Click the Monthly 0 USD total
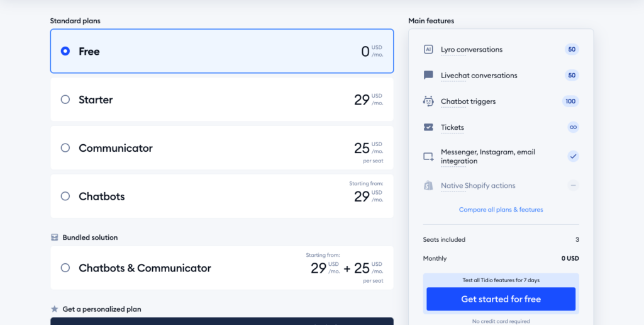 [x=570, y=258]
